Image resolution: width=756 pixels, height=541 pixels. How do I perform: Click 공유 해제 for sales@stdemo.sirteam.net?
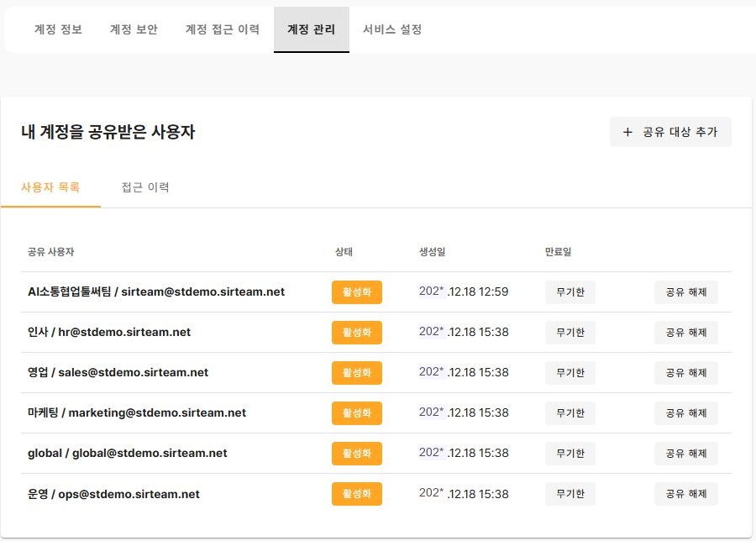point(686,373)
